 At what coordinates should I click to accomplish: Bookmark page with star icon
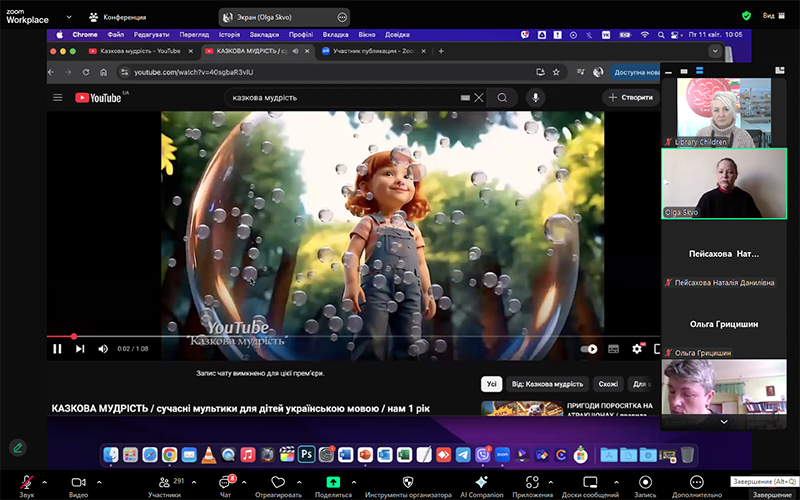(x=556, y=72)
